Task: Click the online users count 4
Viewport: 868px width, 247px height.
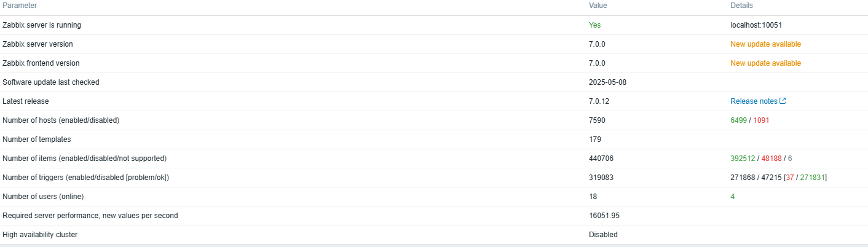Action: [732, 197]
